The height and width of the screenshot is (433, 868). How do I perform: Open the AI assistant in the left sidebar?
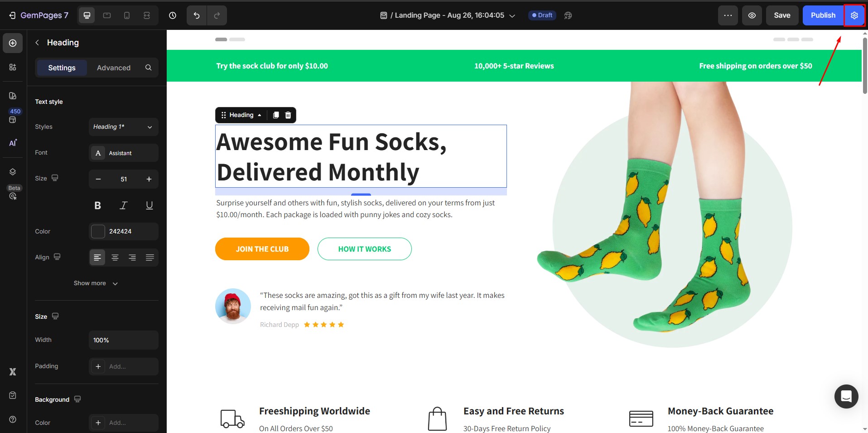pos(12,143)
